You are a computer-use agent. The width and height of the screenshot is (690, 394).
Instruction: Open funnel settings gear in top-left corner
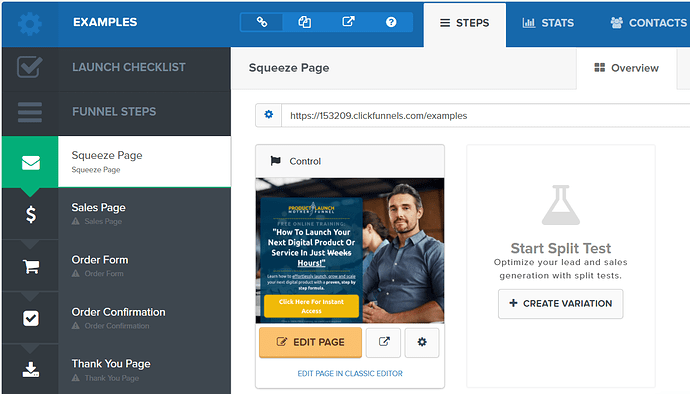pyautogui.click(x=30, y=24)
